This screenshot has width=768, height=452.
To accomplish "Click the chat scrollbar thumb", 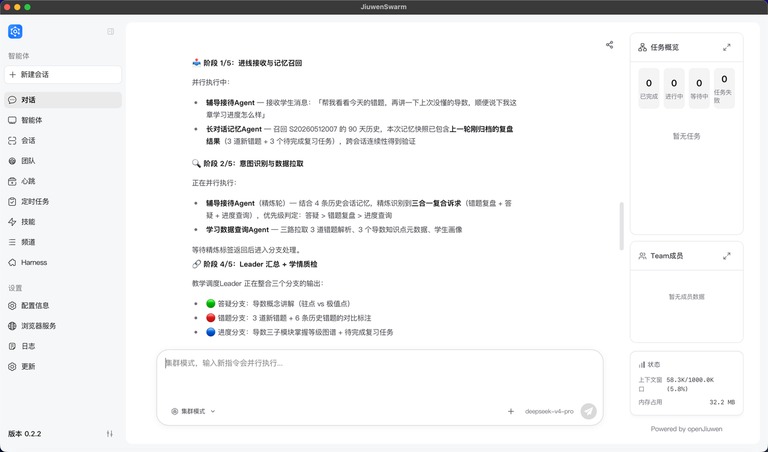I will [622, 226].
